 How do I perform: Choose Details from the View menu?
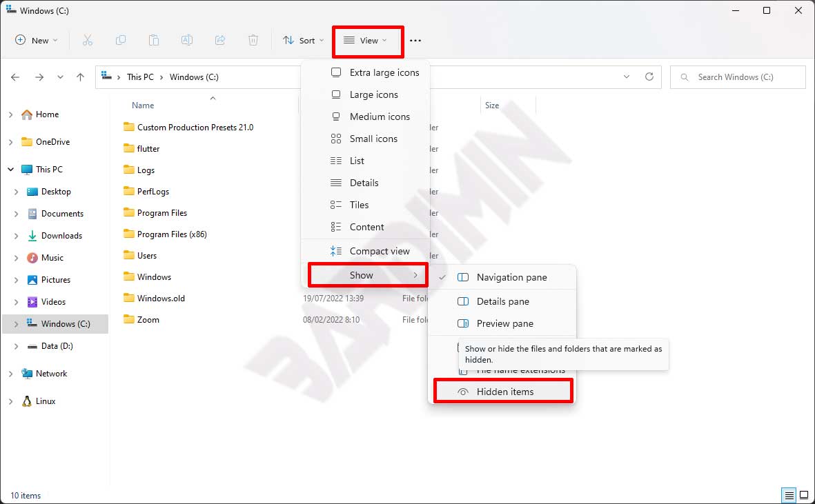pos(366,183)
